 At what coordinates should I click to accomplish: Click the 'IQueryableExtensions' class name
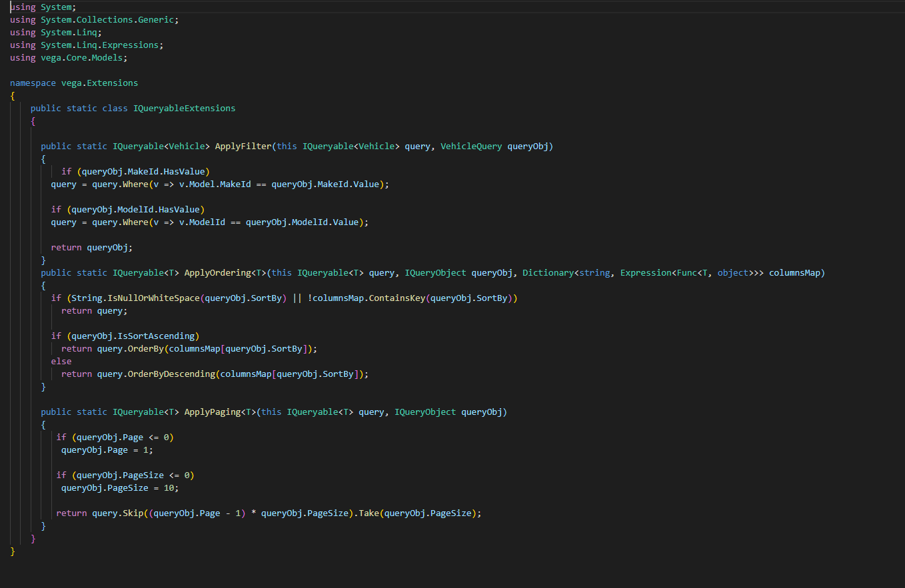coord(184,108)
